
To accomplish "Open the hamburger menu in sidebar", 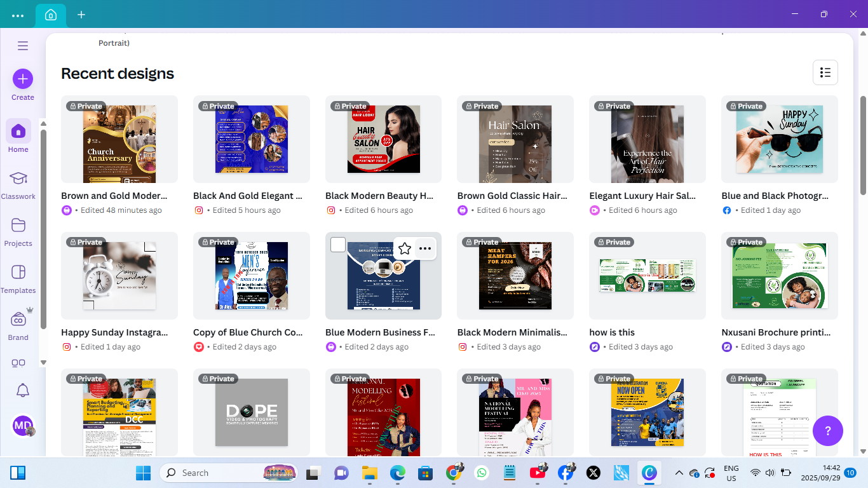I will point(23,46).
